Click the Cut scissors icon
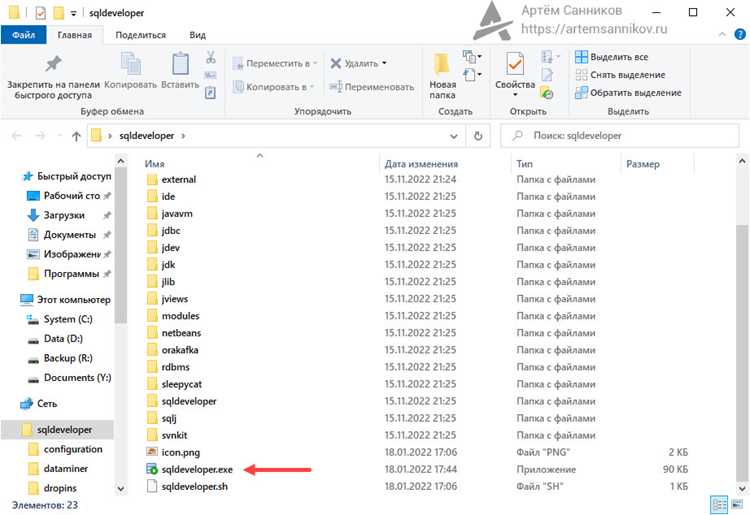Image resolution: width=750 pixels, height=515 pixels. pyautogui.click(x=210, y=57)
